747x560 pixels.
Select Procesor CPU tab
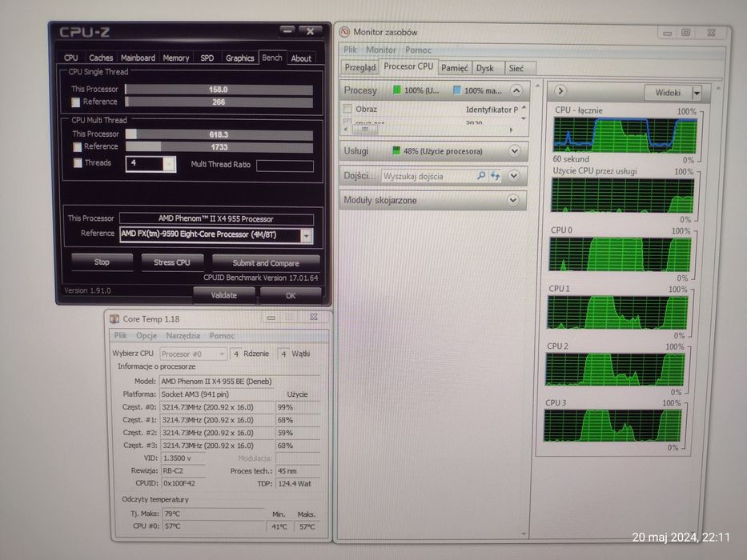tap(408, 66)
